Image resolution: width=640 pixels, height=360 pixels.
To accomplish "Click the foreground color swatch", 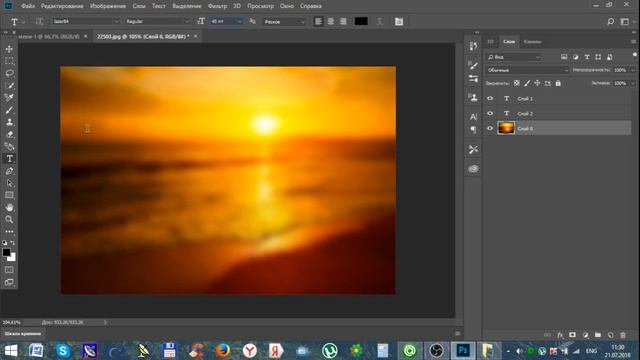I will [x=7, y=253].
